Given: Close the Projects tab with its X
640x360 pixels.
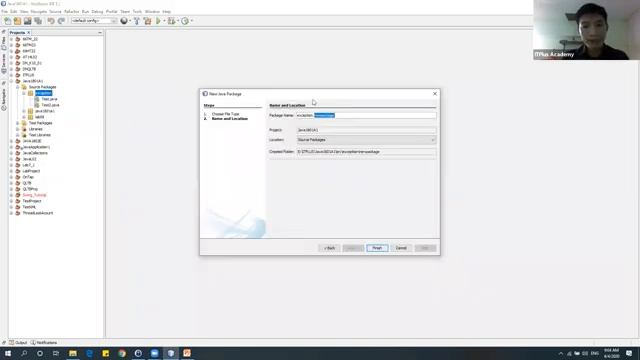Looking at the screenshot, I should tap(29, 33).
